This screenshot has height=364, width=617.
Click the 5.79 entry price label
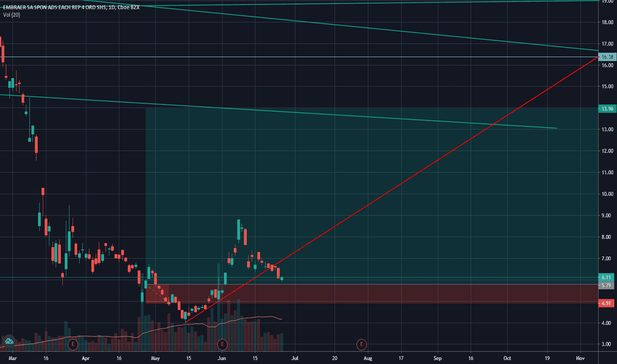click(x=606, y=285)
